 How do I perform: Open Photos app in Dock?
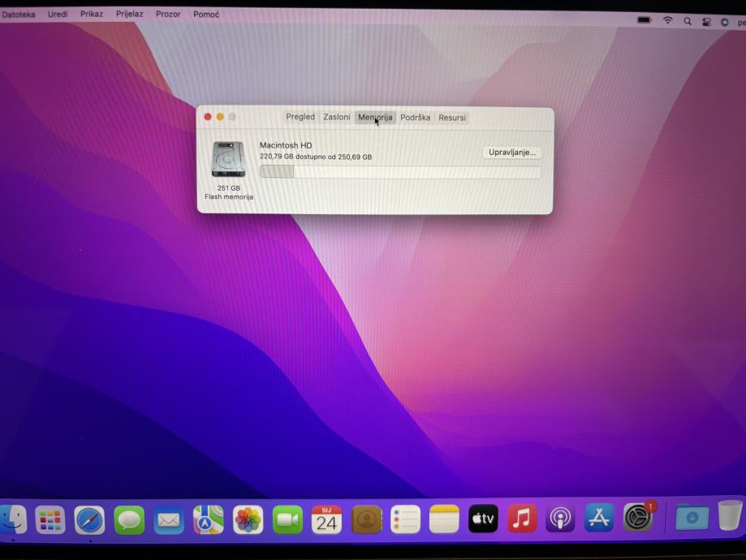pyautogui.click(x=248, y=519)
